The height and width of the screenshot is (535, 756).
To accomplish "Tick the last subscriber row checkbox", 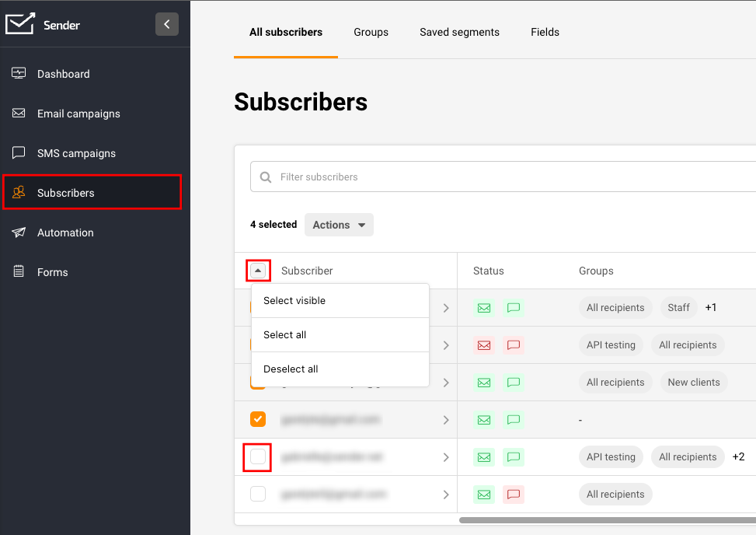I will 258,495.
